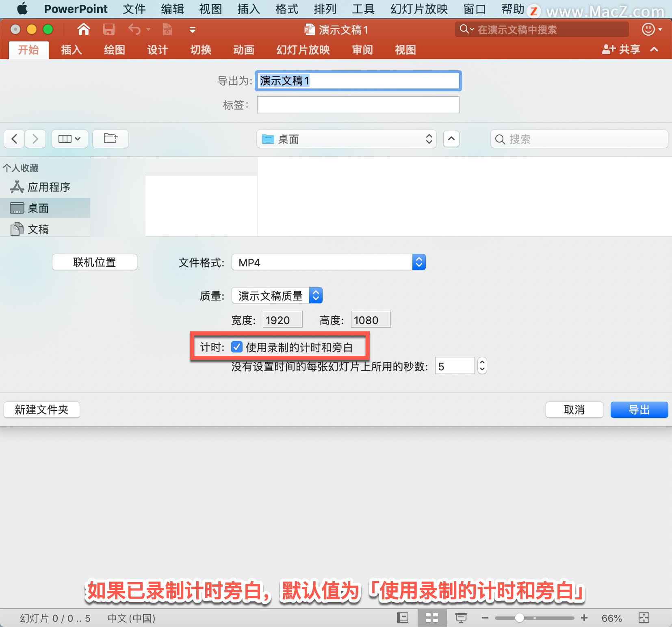Click the 联机位置 button
The image size is (672, 627).
pyautogui.click(x=95, y=262)
